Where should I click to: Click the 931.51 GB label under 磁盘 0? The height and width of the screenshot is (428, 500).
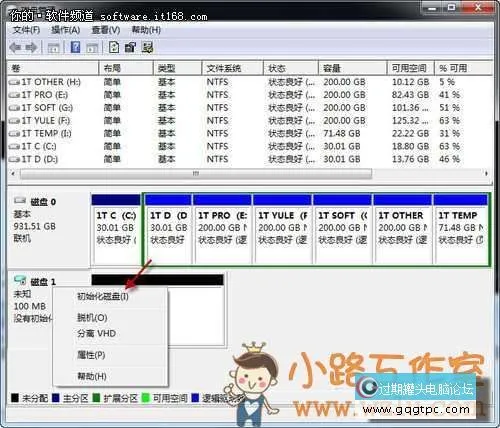35,226
